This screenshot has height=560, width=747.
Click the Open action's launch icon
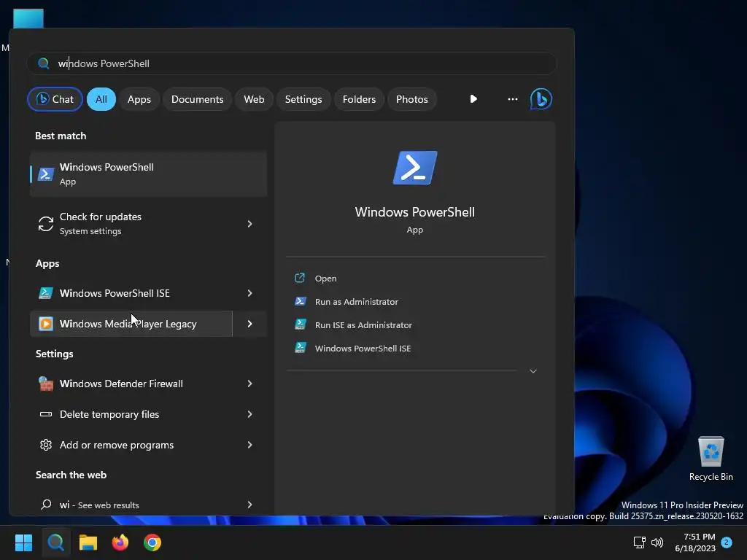(x=300, y=278)
